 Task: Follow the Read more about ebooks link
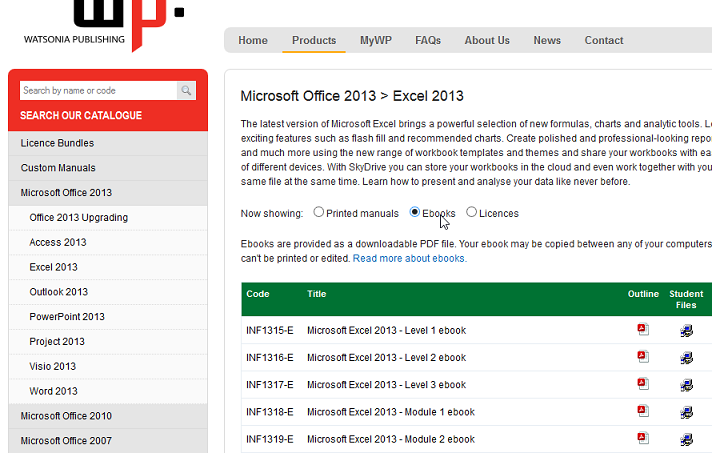[x=410, y=258]
